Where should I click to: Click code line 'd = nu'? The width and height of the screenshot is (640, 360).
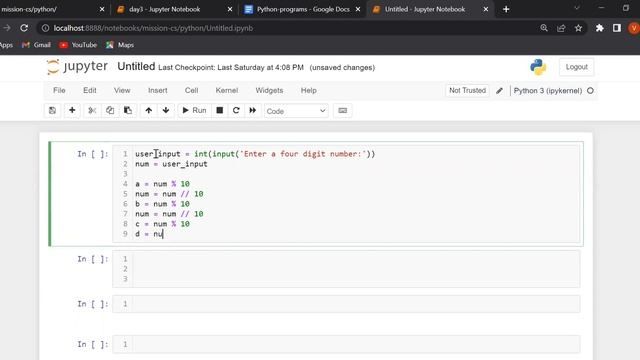tap(149, 234)
